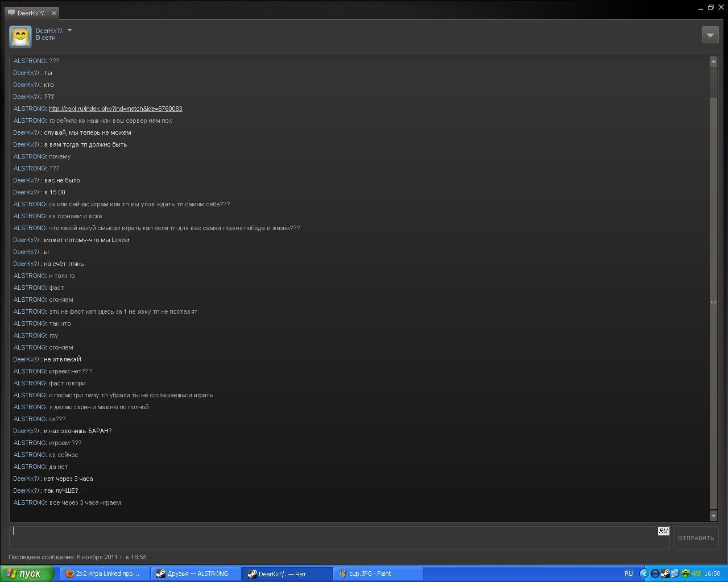Image resolution: width=728 pixels, height=582 pixels.
Task: Click message 'на счёт глянь'
Action: point(64,264)
